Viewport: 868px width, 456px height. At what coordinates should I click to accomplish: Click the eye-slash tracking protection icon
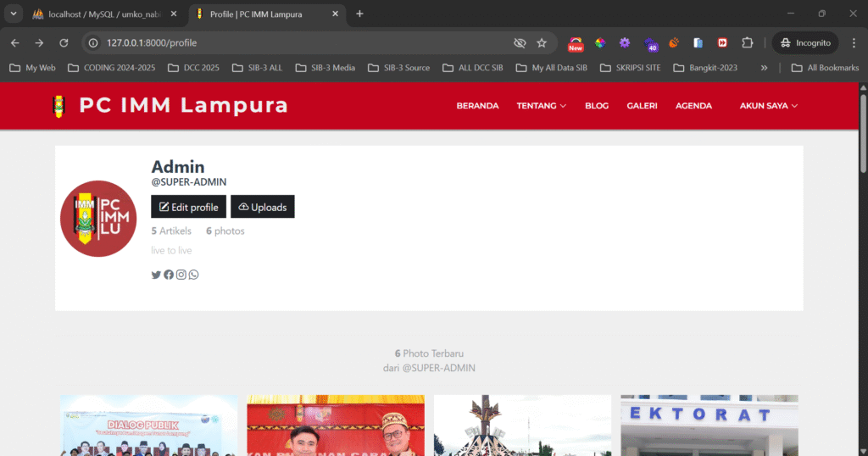click(x=520, y=42)
